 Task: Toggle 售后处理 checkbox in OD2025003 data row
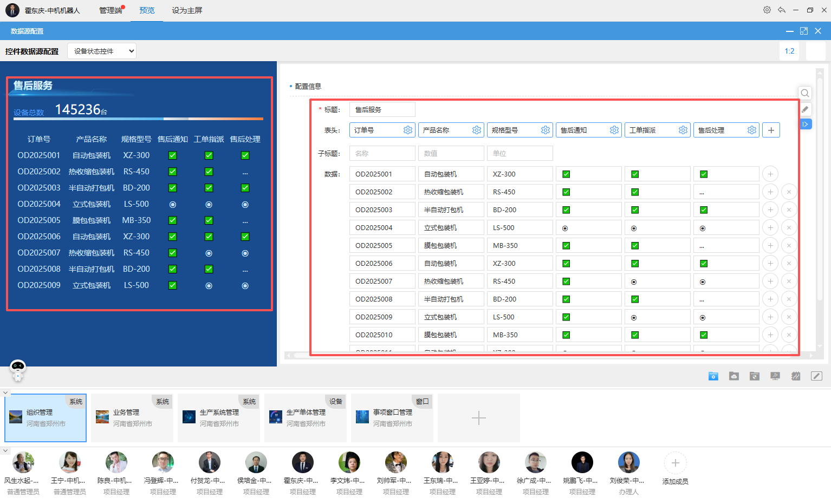[704, 210]
